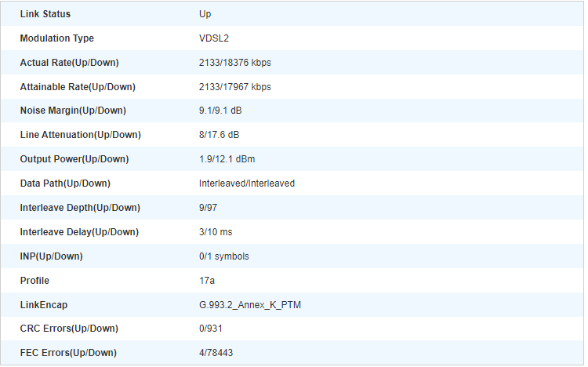Click the Link Status value Up
The height and width of the screenshot is (367, 588).
tap(205, 14)
